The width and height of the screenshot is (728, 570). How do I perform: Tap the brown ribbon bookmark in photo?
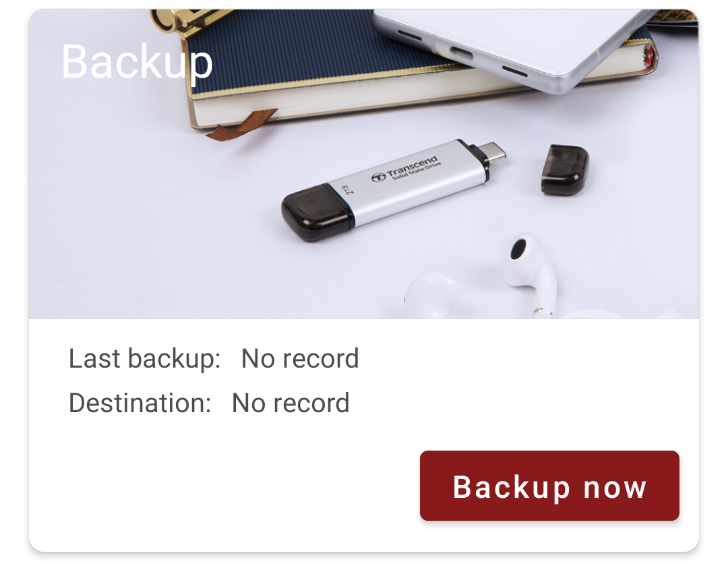click(x=241, y=125)
